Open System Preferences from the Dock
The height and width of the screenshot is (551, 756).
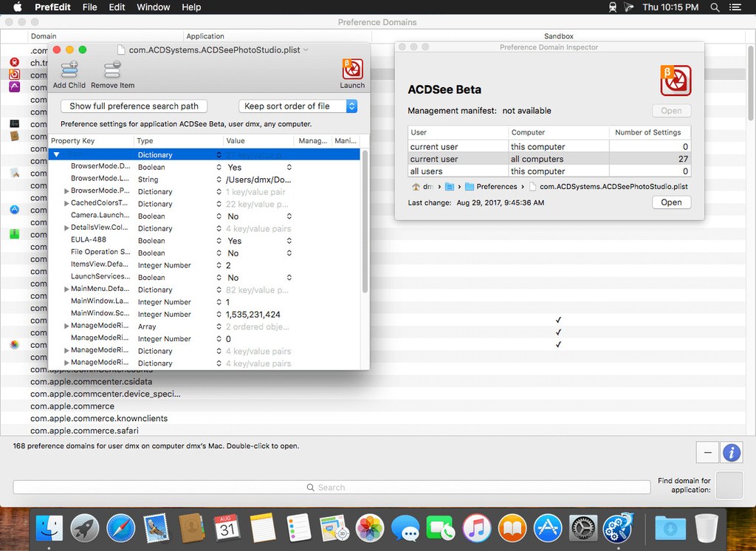coord(583,529)
